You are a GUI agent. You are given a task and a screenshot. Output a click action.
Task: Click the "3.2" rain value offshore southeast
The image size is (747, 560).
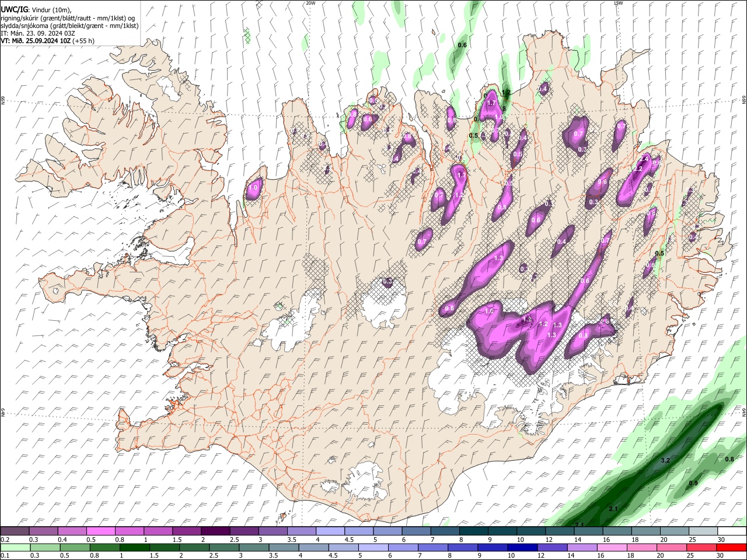point(665,461)
